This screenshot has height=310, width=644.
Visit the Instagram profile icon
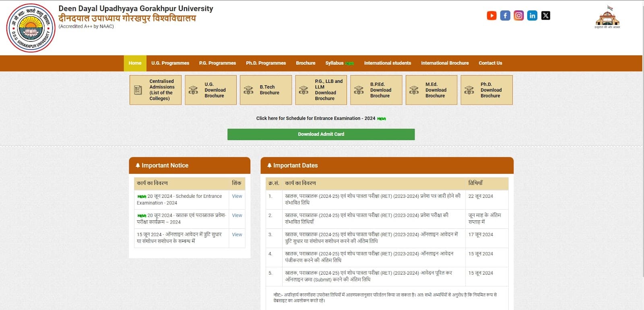click(519, 16)
